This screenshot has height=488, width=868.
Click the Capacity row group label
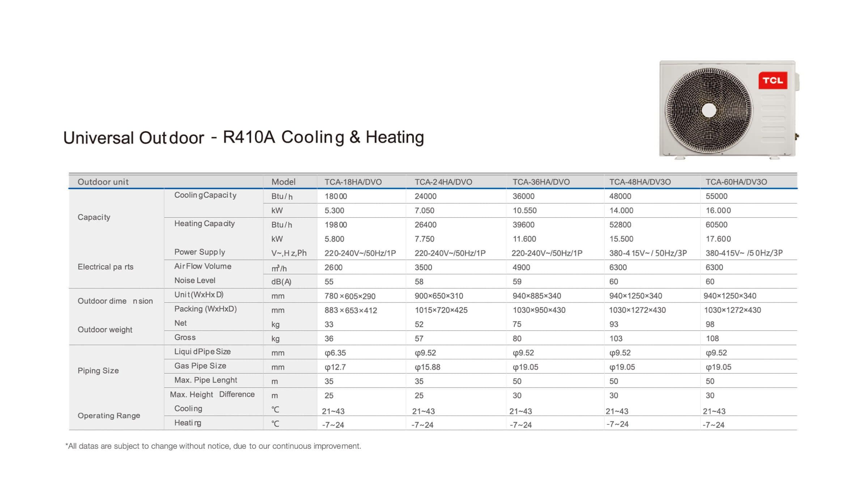pos(94,217)
